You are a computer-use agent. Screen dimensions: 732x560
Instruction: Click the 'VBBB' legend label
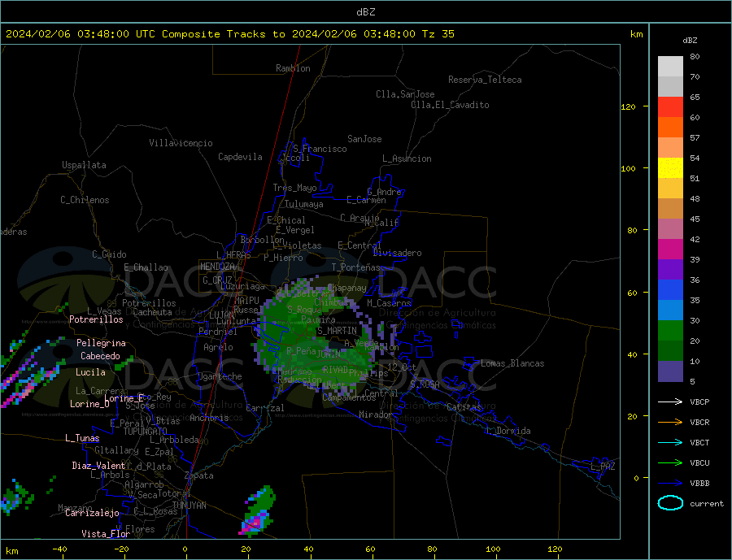pyautogui.click(x=699, y=483)
